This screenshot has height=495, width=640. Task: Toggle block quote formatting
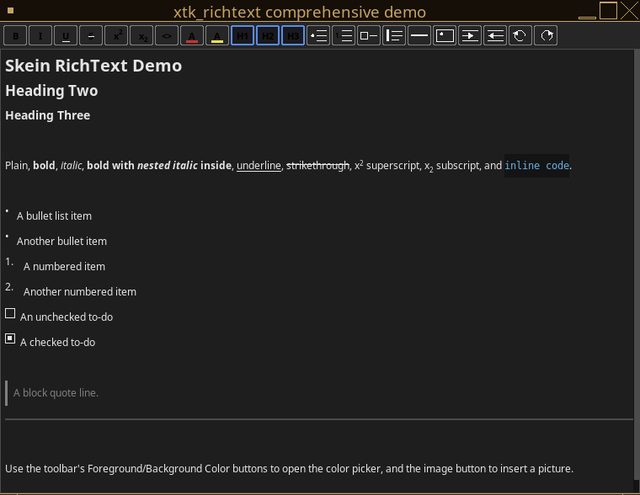pos(395,36)
